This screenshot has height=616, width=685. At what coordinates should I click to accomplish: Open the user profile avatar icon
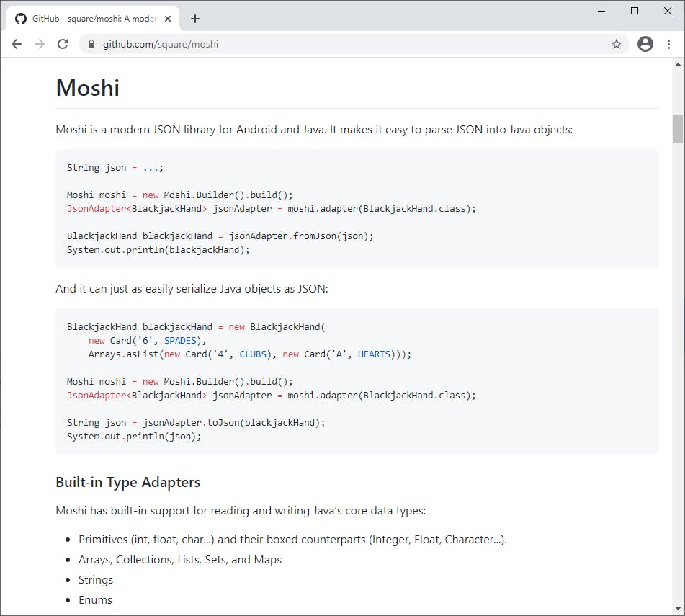click(x=645, y=44)
